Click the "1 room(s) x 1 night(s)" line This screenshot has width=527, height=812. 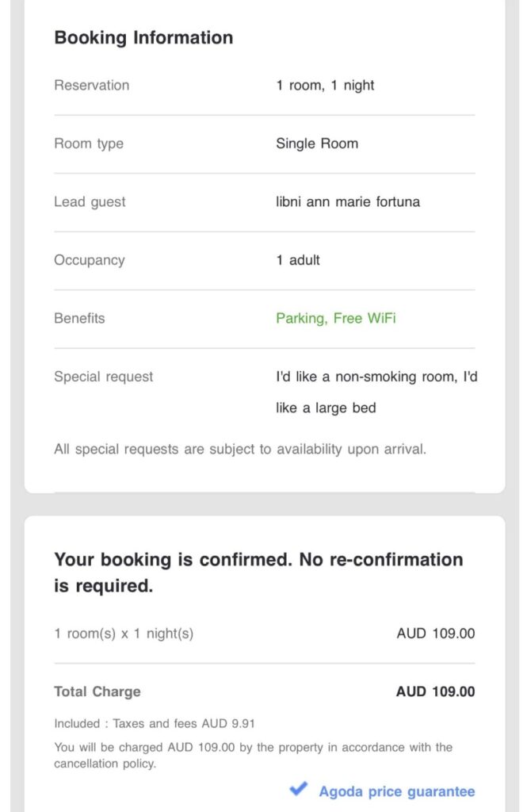click(x=124, y=634)
